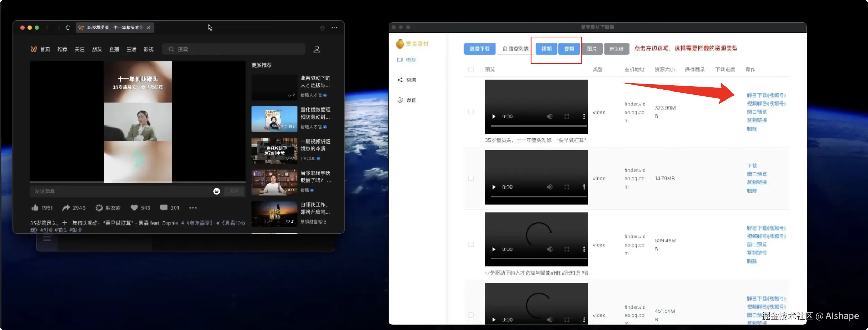Open the 嗅探 sniffer page in the sidebar
The image size is (868, 330).
pos(407,60)
